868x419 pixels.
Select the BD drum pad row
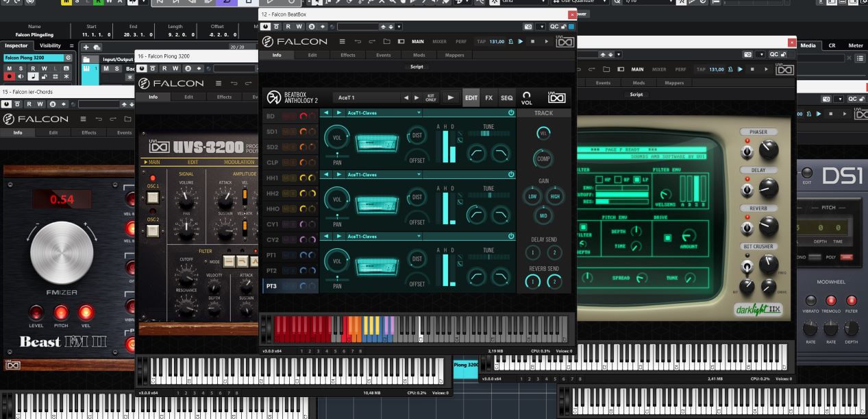tap(290, 117)
